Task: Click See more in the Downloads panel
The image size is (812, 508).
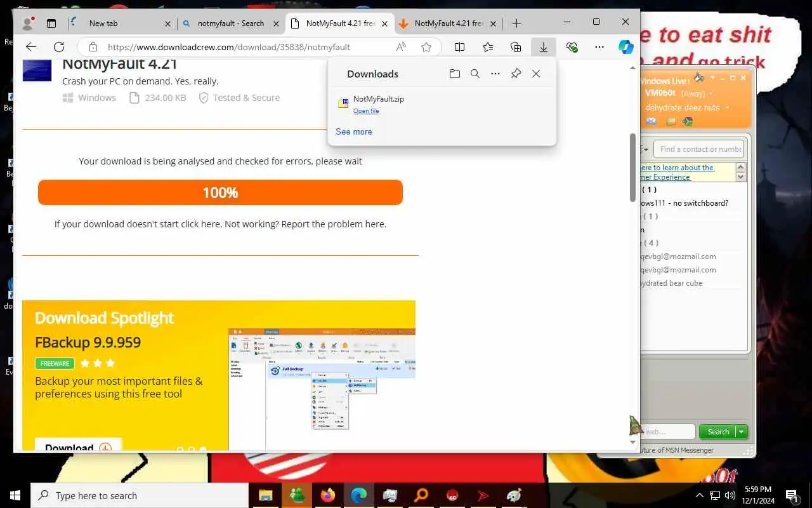Action: [354, 131]
